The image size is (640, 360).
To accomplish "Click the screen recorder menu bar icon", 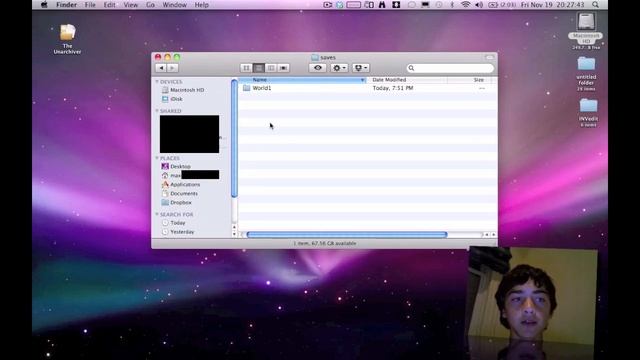I will point(327,5).
